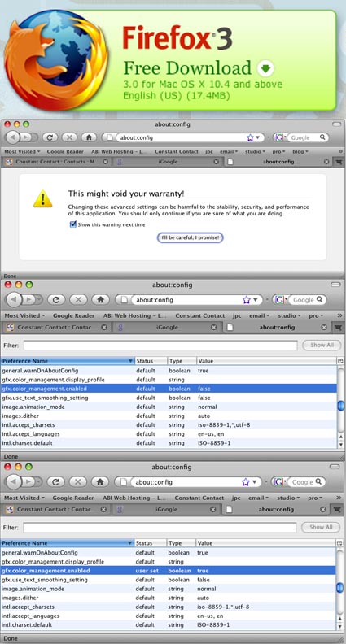The width and height of the screenshot is (346, 644).
Task: Go back in the bottom window
Action: pos(15,481)
